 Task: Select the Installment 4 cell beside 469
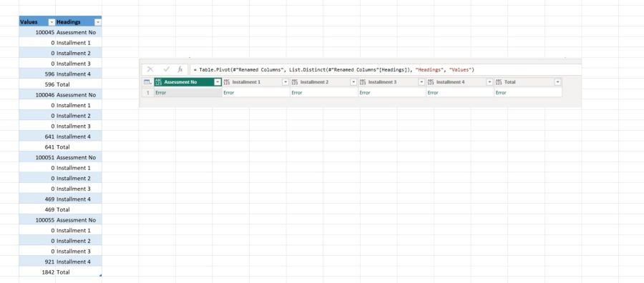pyautogui.click(x=79, y=199)
